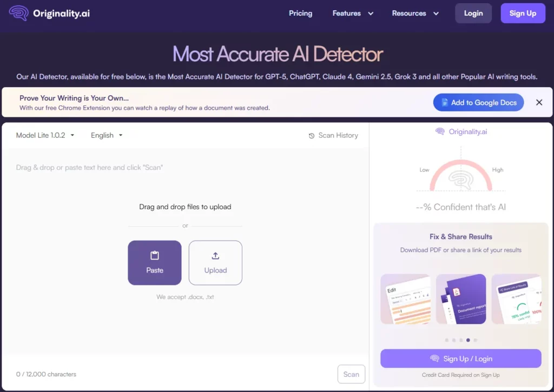The width and height of the screenshot is (554, 392).
Task: Expand the Resources menu chevron
Action: [x=436, y=14]
